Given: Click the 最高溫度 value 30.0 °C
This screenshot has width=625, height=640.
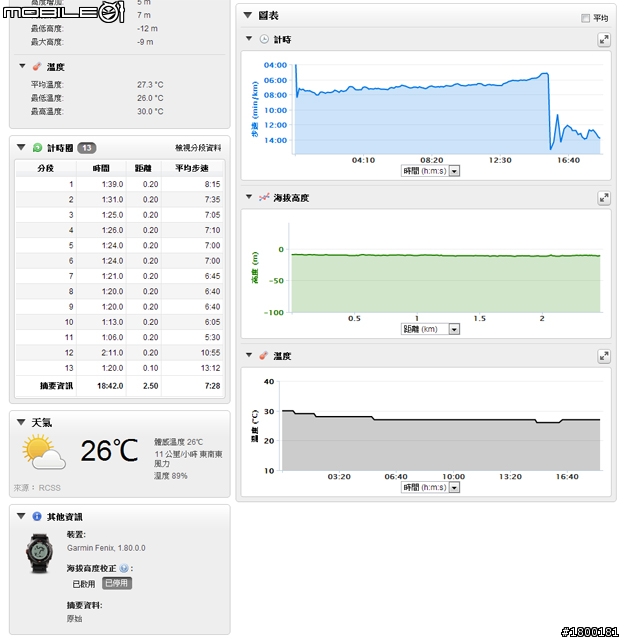Looking at the screenshot, I should 150,111.
